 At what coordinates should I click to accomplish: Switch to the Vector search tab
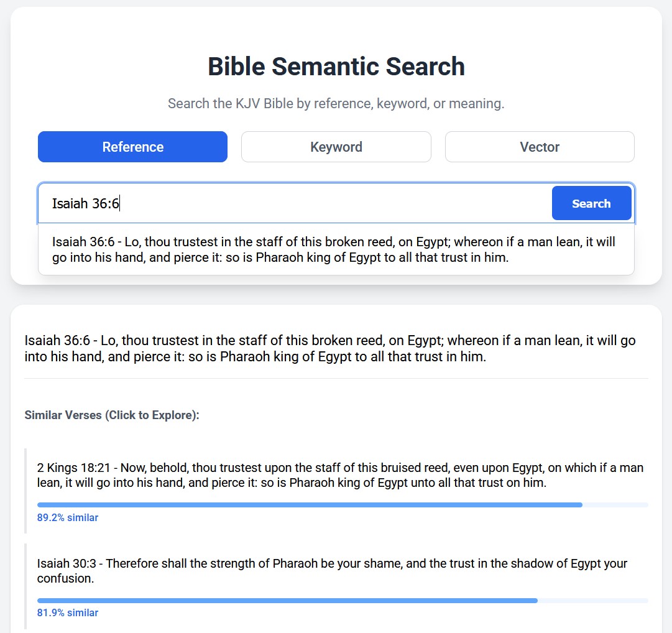(539, 147)
